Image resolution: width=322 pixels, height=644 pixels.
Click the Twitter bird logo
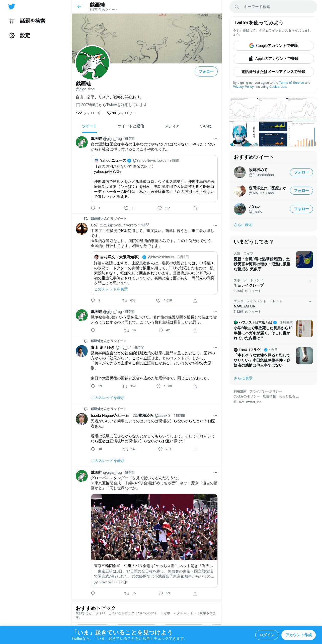(x=12, y=7)
